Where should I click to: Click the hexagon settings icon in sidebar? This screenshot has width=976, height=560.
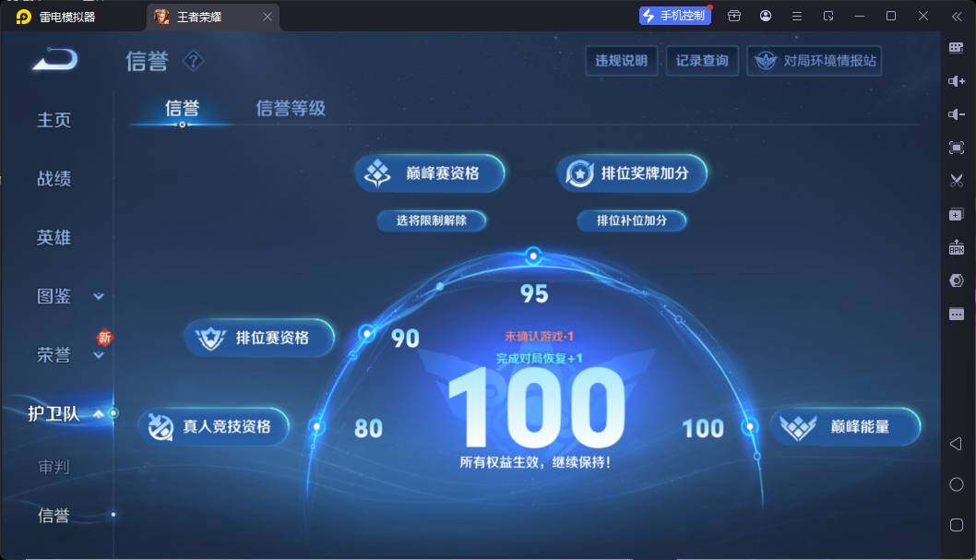click(x=957, y=280)
